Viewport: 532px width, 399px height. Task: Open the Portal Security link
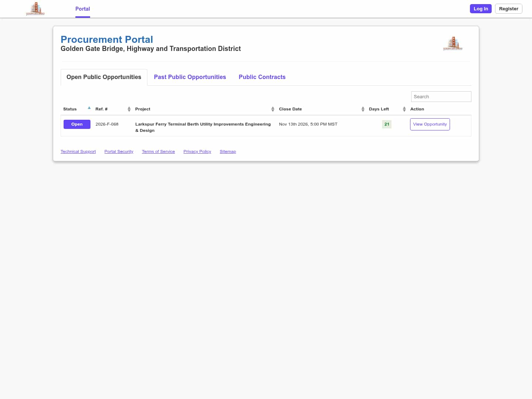coord(119,152)
